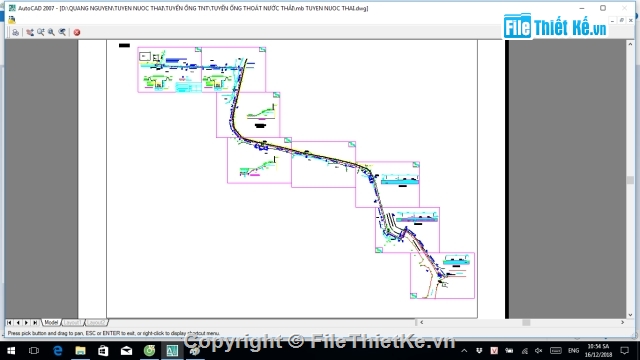
Task: Open AutoCAD from the Windows taskbar
Action: click(172, 351)
